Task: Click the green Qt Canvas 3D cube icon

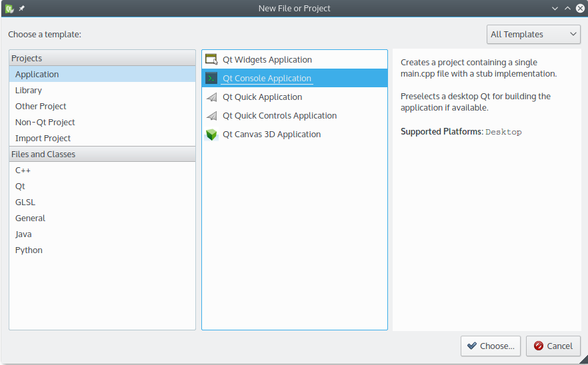Action: pos(212,135)
